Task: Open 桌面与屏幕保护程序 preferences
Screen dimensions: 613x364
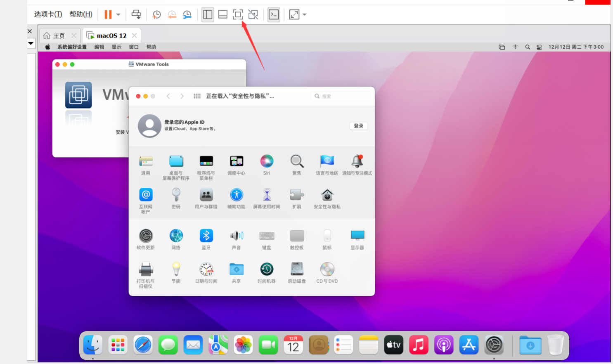Action: (x=176, y=167)
